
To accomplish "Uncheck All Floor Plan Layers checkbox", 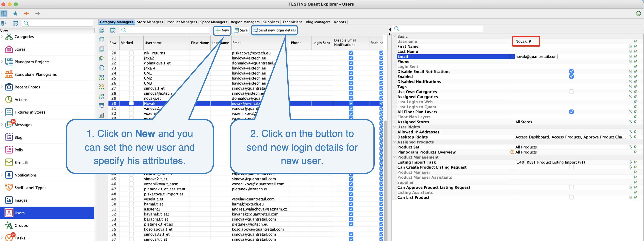I will [571, 112].
